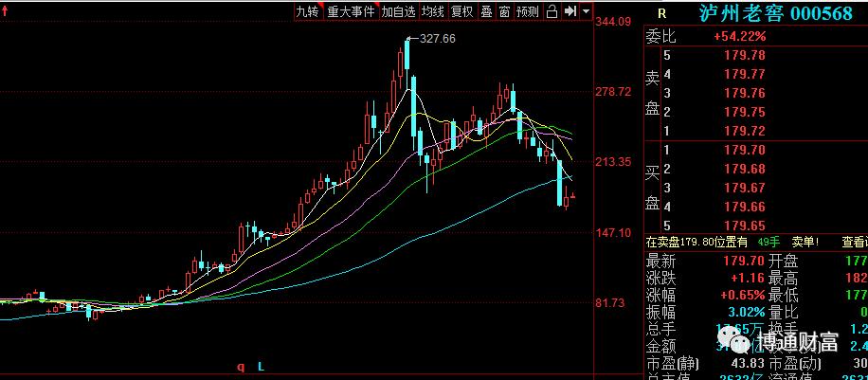Click the red q marker at chart bottom
This screenshot has height=380, width=868.
pyautogui.click(x=241, y=367)
